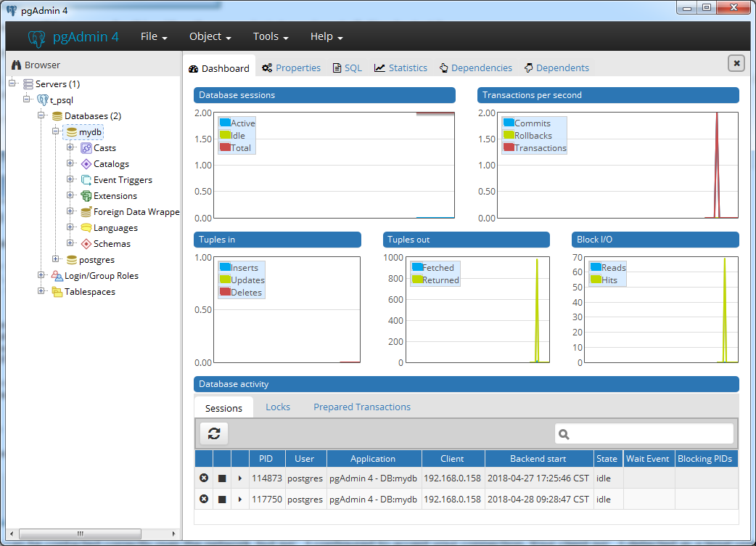Expand details row for PID 117750

coord(239,500)
